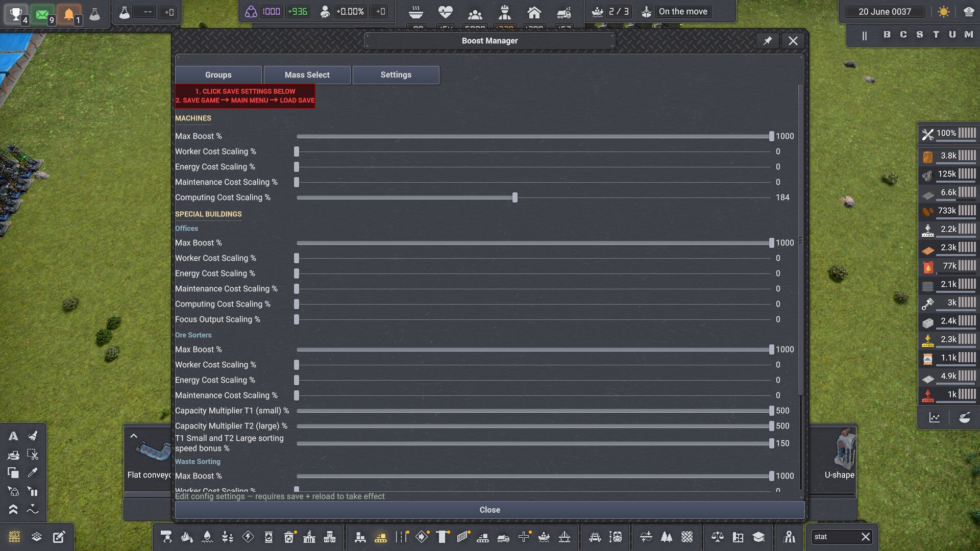This screenshot has width=980, height=551.
Task: Collapse the double-chevron up tool
Action: 13,509
